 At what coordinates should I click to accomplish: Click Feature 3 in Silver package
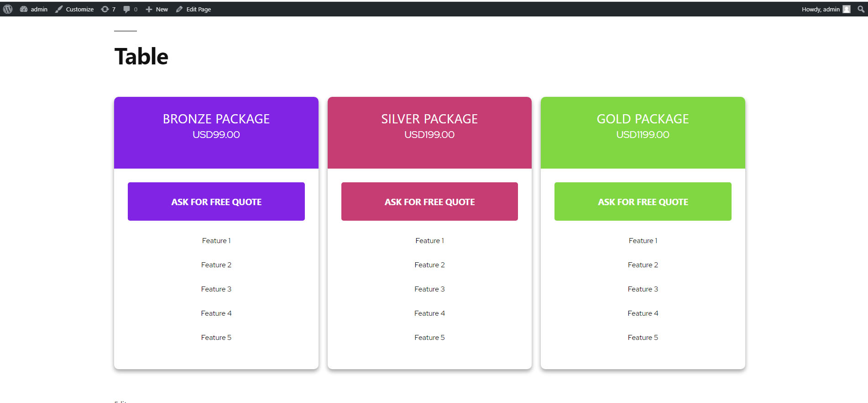429,289
